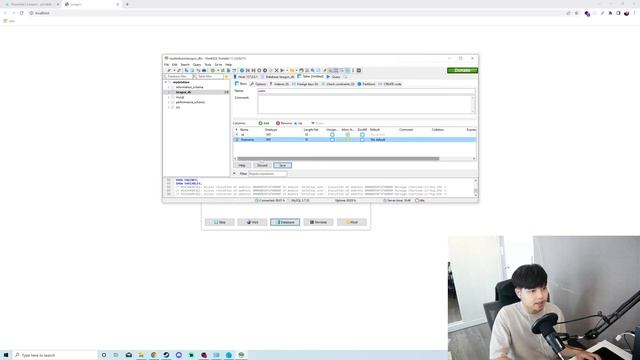
Task: Toggle Allow NULL checkbox for the firstname column
Action: (348, 140)
